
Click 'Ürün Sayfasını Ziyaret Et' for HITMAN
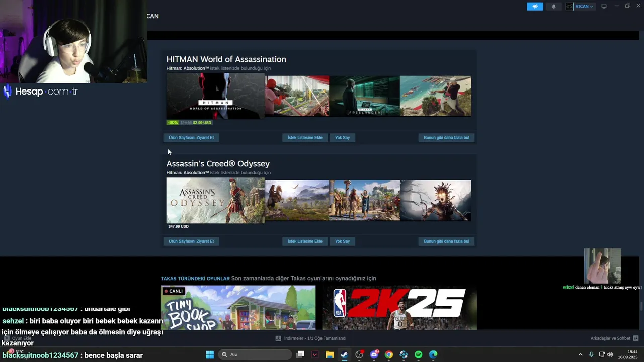point(191,137)
